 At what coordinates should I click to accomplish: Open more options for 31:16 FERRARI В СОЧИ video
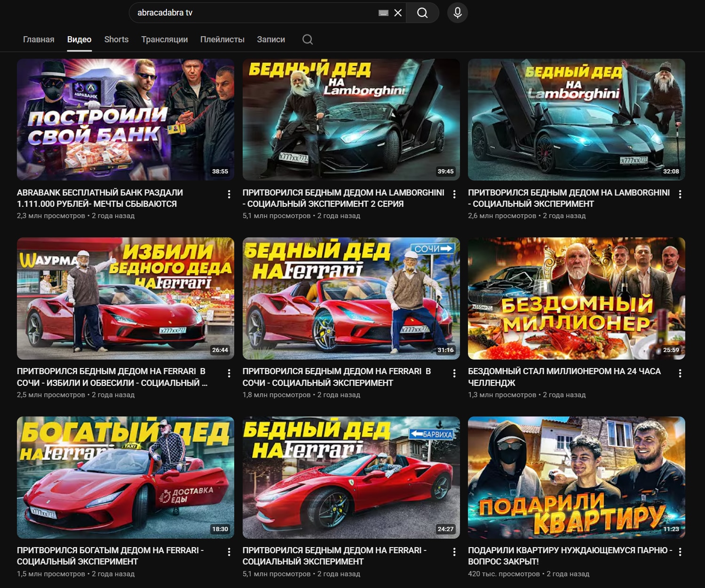454,373
